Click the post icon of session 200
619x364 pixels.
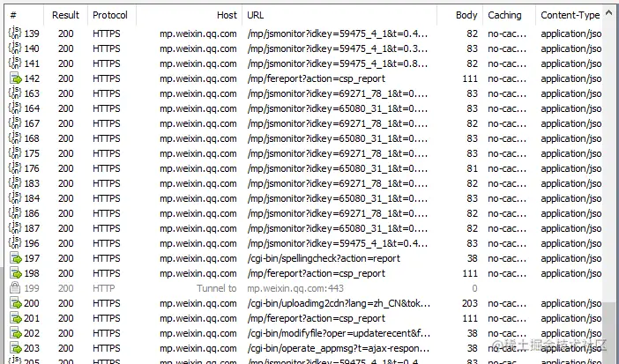[x=15, y=303]
